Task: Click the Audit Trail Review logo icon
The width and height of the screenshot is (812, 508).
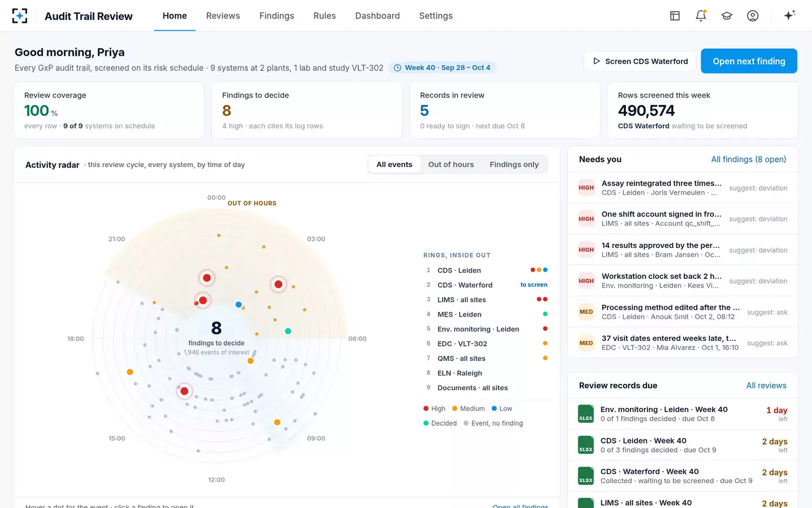Action: [20, 16]
